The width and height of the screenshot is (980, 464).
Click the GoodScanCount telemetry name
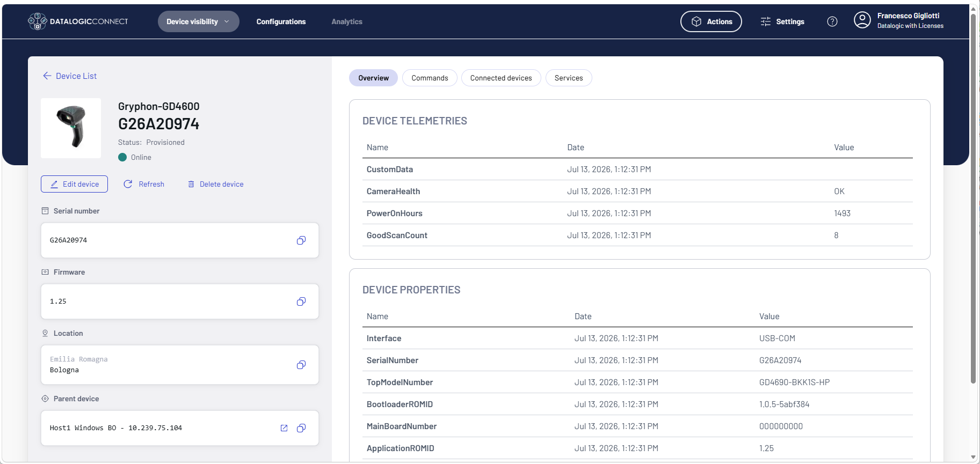pos(397,235)
